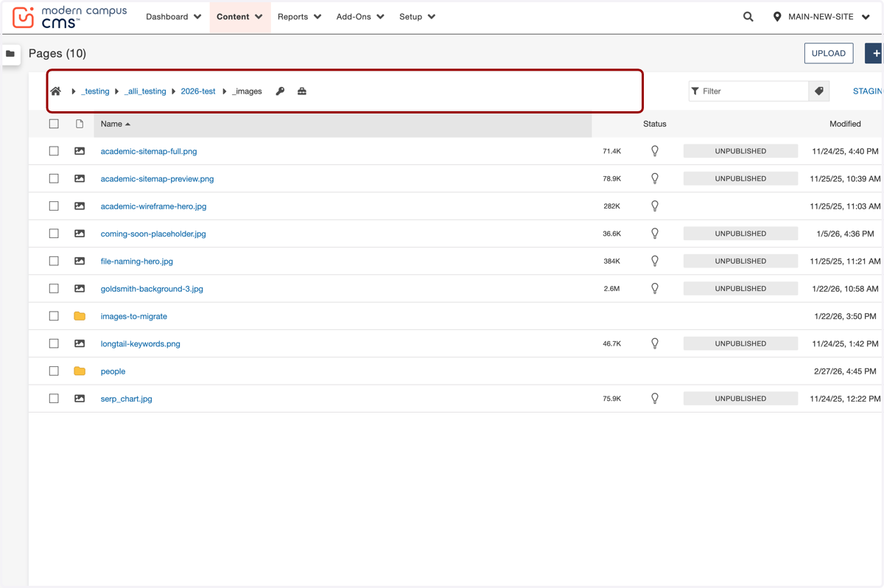Click the _images breadcrumb text
Viewport: 884px width, 588px height.
(x=247, y=91)
